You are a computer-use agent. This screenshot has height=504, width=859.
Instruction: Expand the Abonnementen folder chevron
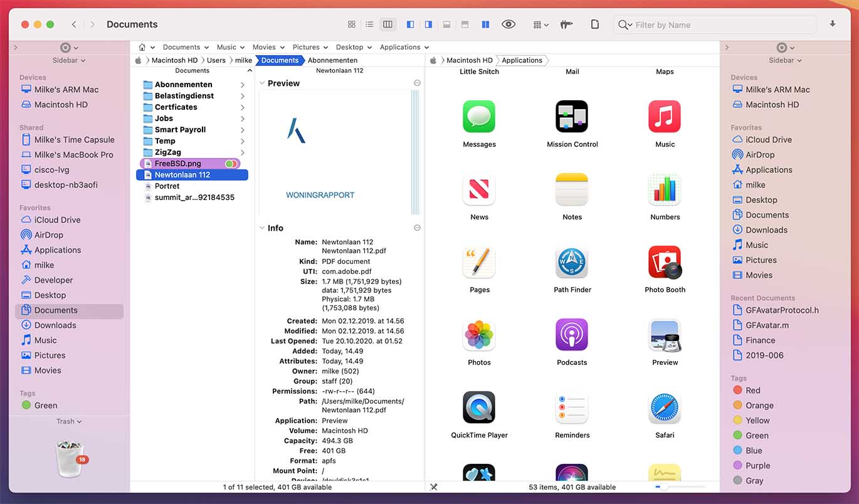click(x=243, y=85)
